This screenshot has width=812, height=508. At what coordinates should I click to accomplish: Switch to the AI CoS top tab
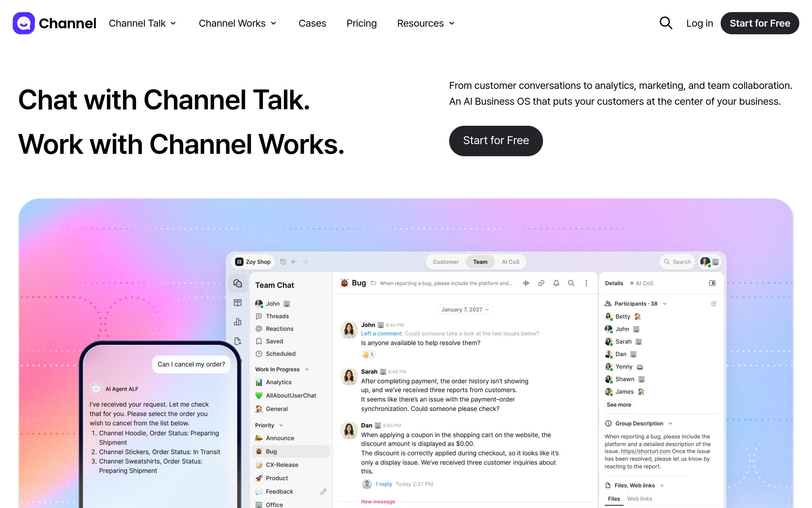510,262
